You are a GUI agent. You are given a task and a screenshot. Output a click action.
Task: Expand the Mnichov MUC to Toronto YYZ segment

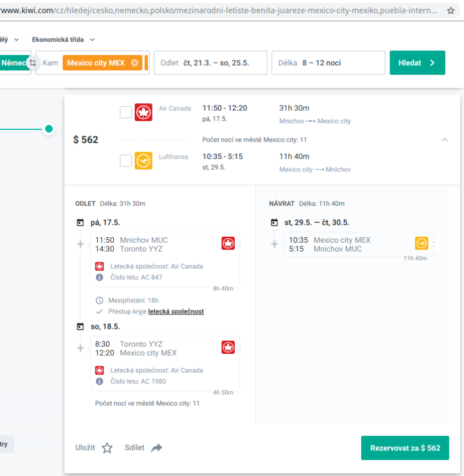[240, 244]
